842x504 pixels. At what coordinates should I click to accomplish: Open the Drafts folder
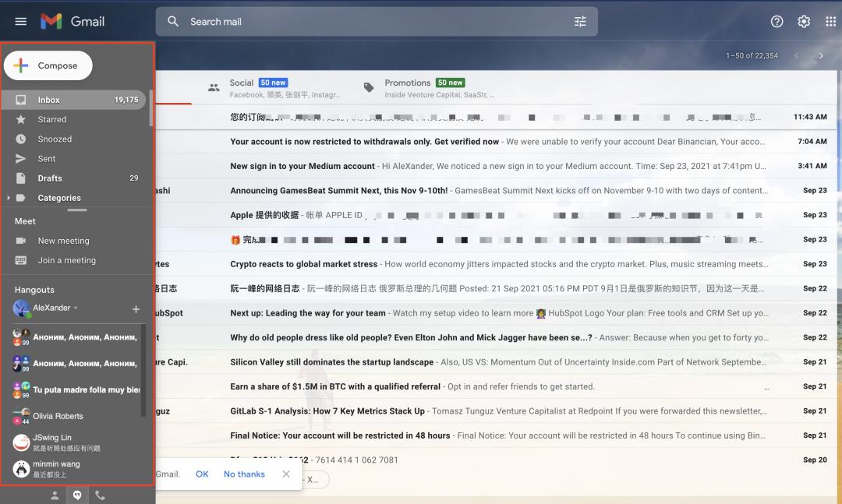73,178
